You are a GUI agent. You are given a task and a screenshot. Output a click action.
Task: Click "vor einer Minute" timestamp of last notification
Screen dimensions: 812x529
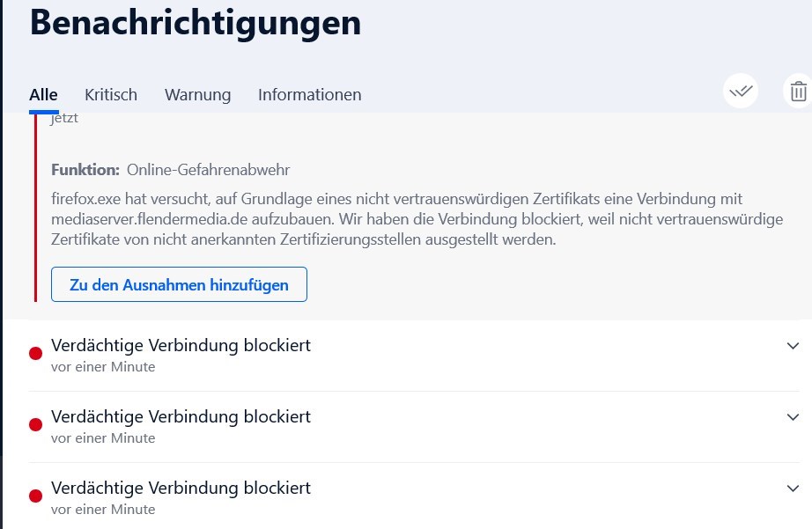103,510
